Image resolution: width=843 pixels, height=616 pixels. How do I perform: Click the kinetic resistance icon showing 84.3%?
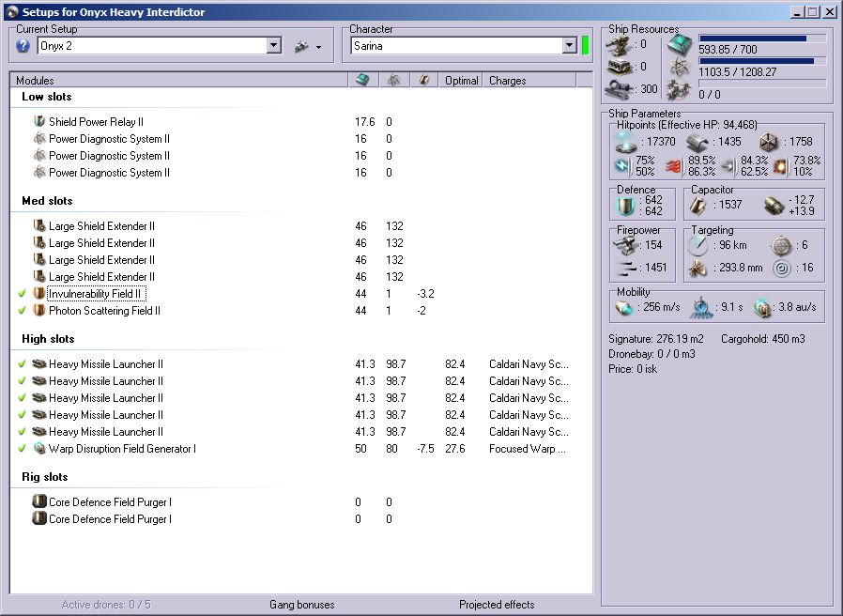(x=729, y=166)
